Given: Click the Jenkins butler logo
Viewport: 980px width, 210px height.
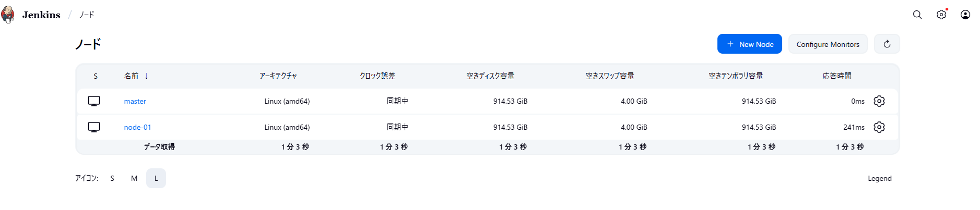Looking at the screenshot, I should (x=8, y=15).
